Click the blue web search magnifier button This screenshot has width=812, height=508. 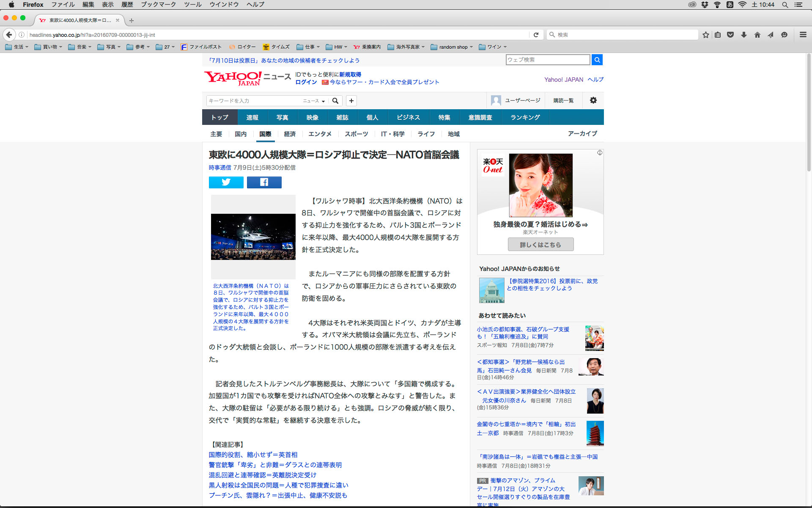[x=597, y=60]
